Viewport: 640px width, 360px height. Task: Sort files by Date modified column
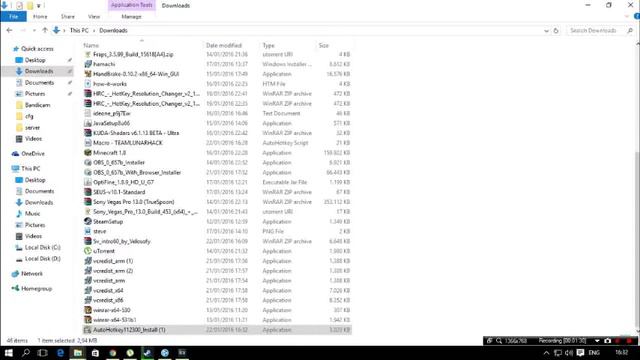tap(224, 45)
